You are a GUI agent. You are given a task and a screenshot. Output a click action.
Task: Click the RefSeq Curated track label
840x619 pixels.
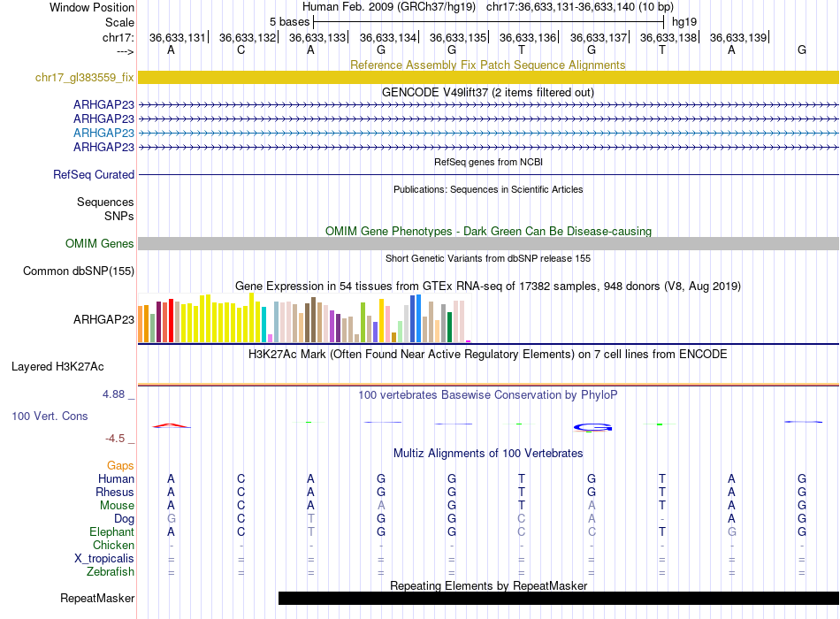click(93, 175)
